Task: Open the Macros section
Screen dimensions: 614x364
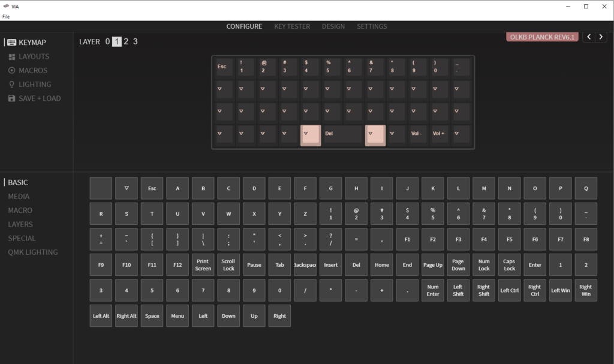Action: 28,71
